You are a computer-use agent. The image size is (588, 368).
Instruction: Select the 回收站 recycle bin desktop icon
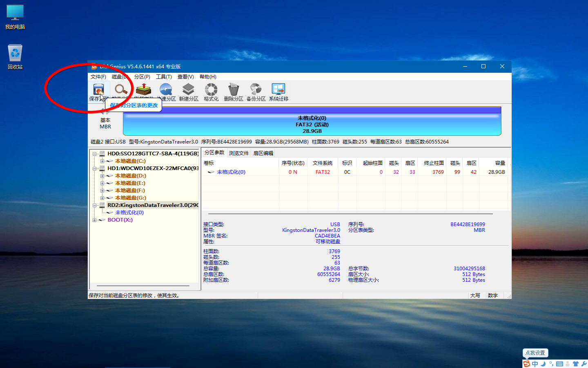click(15, 57)
